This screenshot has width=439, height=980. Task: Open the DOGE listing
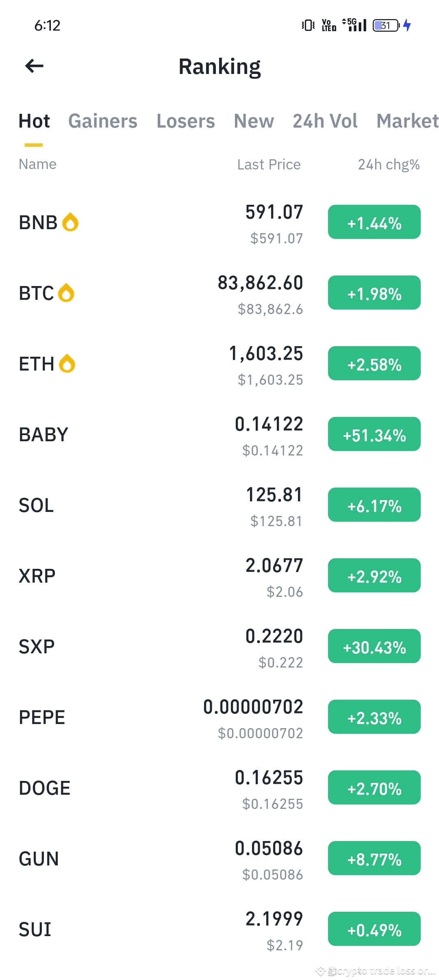click(x=219, y=788)
